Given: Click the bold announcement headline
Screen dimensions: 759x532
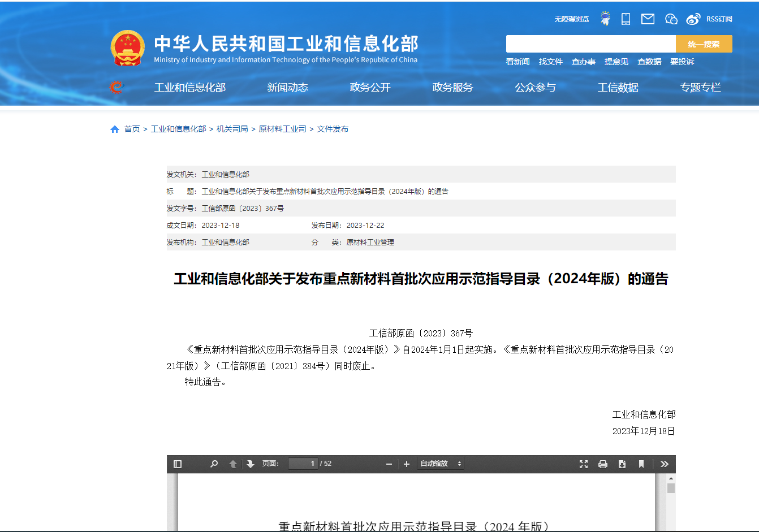Looking at the screenshot, I should pyautogui.click(x=421, y=279).
